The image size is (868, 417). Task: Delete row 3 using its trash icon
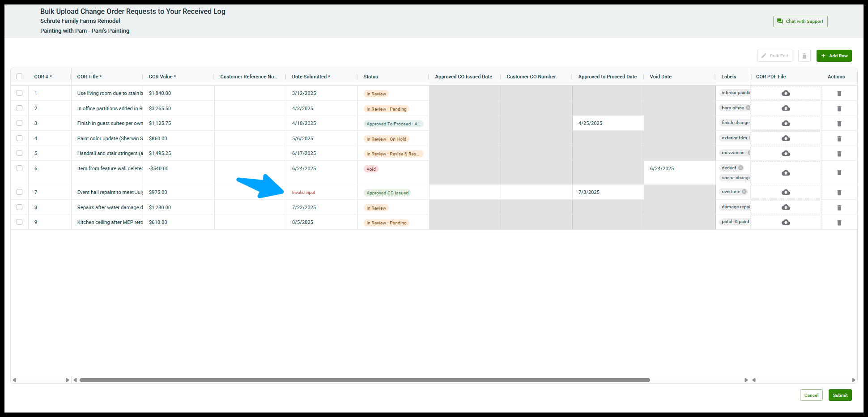[x=839, y=124]
